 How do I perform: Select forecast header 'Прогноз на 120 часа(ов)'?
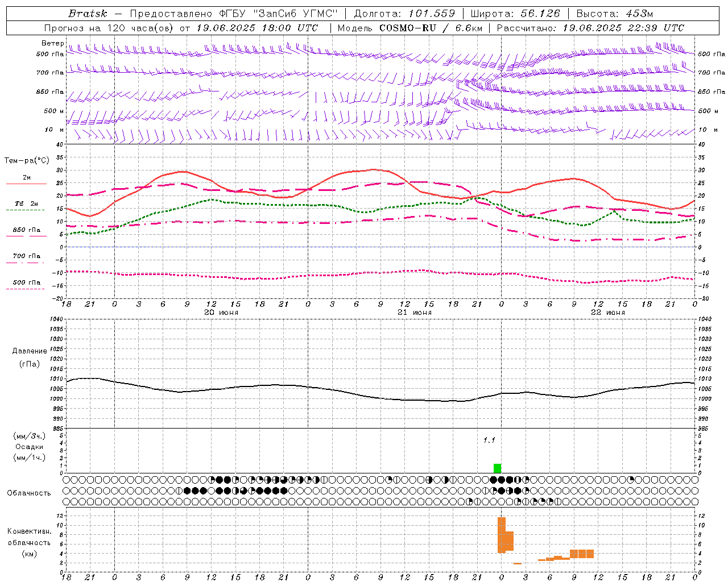click(109, 28)
